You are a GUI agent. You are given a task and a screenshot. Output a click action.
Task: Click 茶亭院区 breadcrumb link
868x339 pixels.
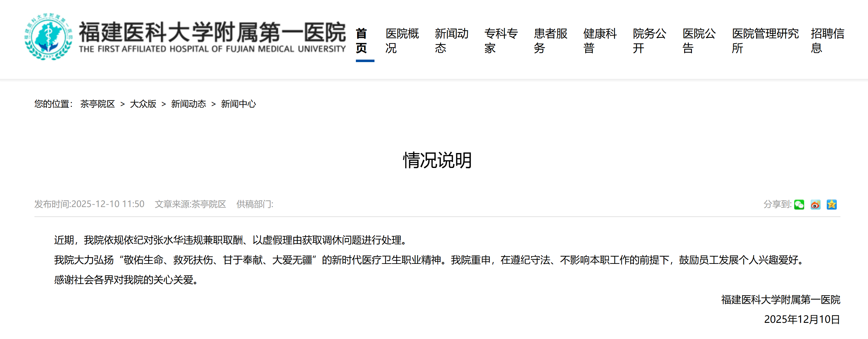[x=97, y=104]
